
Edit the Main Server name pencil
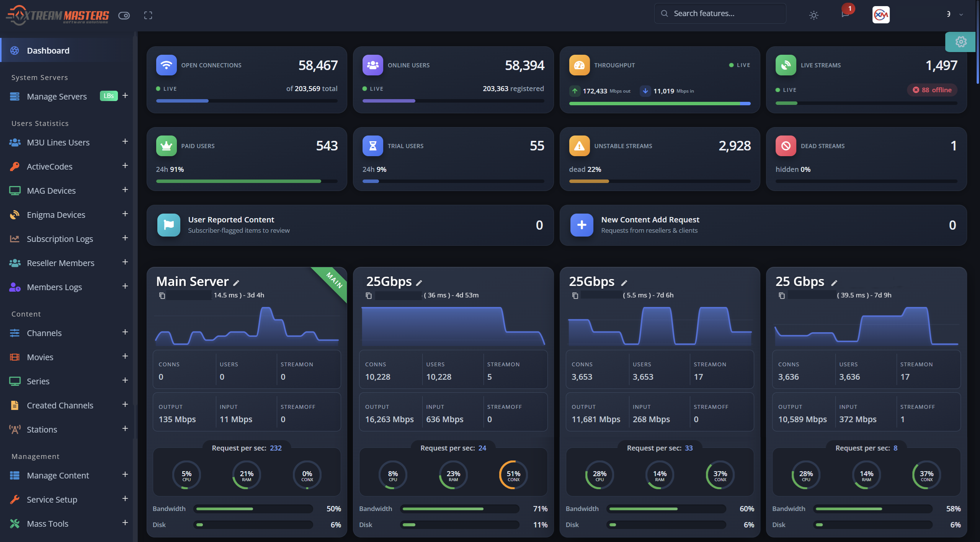tap(236, 283)
